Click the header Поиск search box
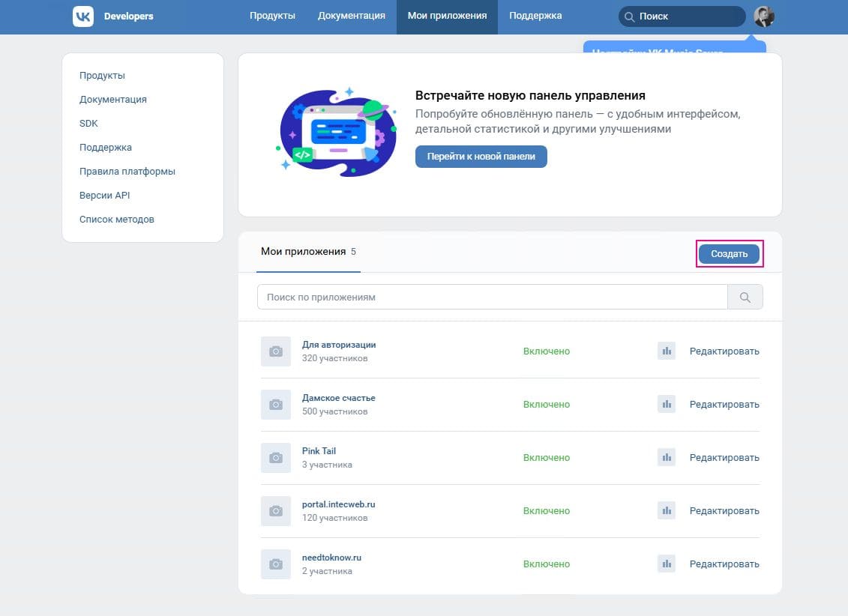 (682, 16)
